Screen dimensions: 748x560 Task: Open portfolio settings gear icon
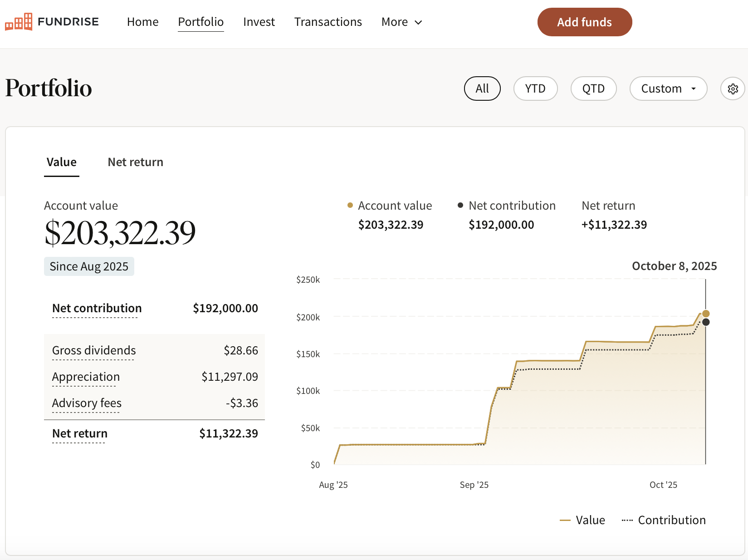coord(733,88)
